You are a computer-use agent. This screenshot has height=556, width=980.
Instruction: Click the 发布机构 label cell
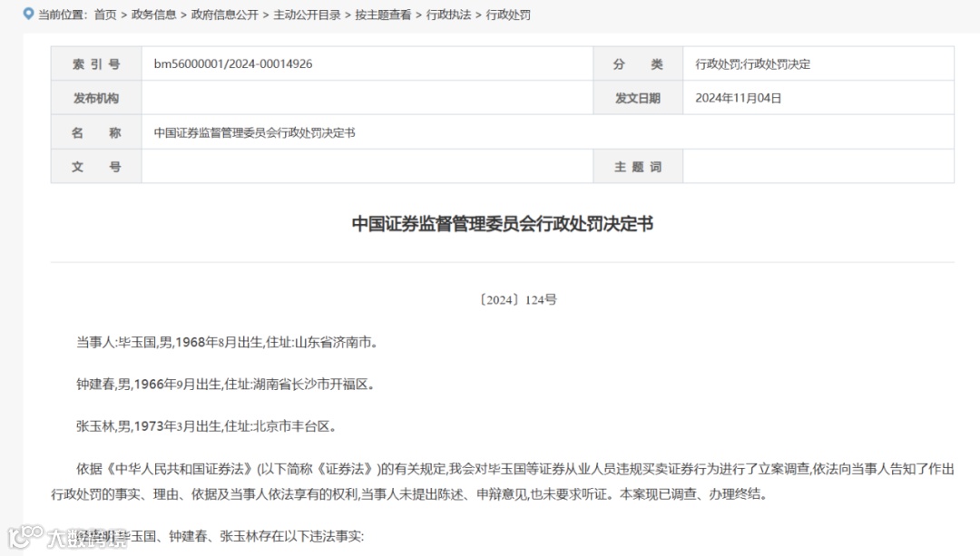click(96, 97)
